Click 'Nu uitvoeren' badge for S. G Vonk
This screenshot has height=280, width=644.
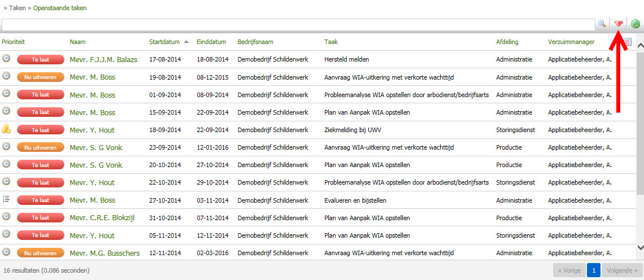click(x=40, y=147)
